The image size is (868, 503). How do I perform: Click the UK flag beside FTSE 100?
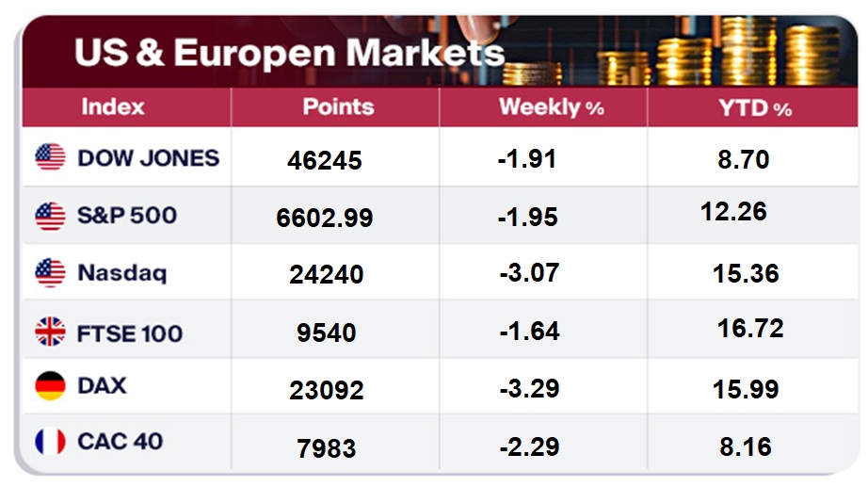[x=50, y=332]
